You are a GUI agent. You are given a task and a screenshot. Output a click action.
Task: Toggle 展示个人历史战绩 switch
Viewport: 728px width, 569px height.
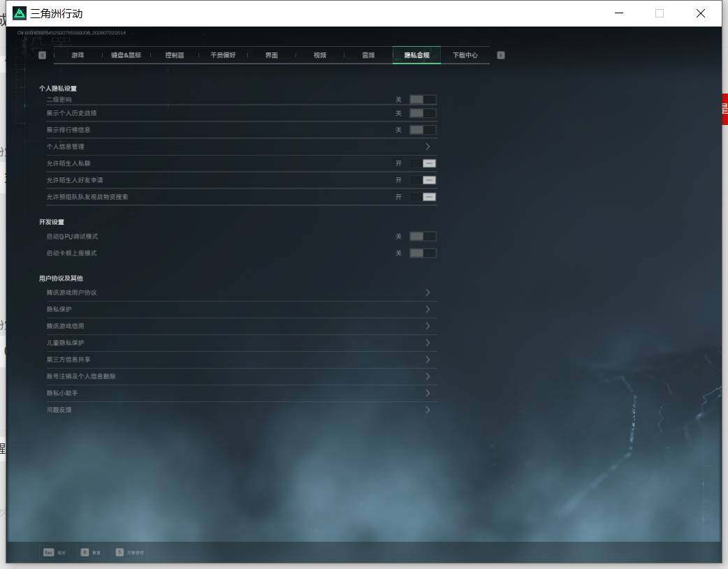tap(423, 113)
